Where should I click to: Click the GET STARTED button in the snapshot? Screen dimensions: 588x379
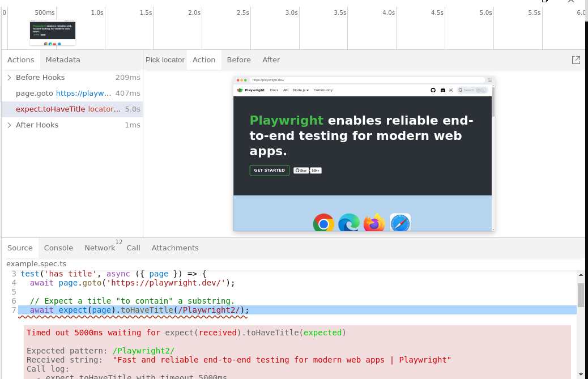coord(269,171)
